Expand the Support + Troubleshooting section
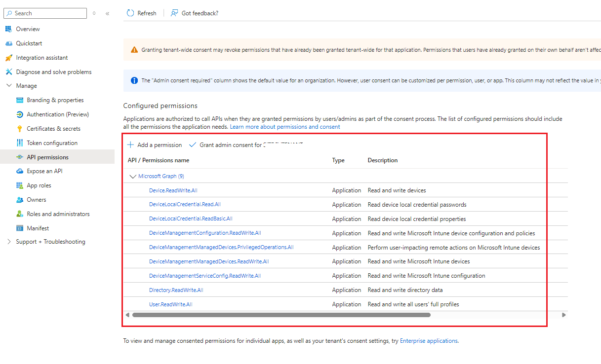 (50, 241)
